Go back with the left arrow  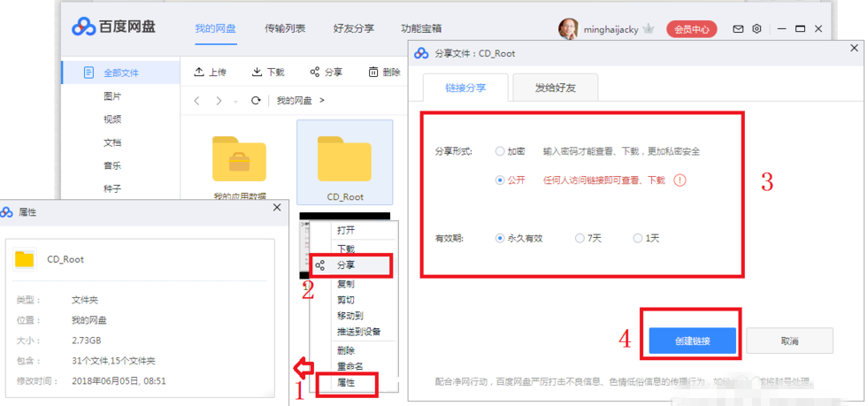196,101
